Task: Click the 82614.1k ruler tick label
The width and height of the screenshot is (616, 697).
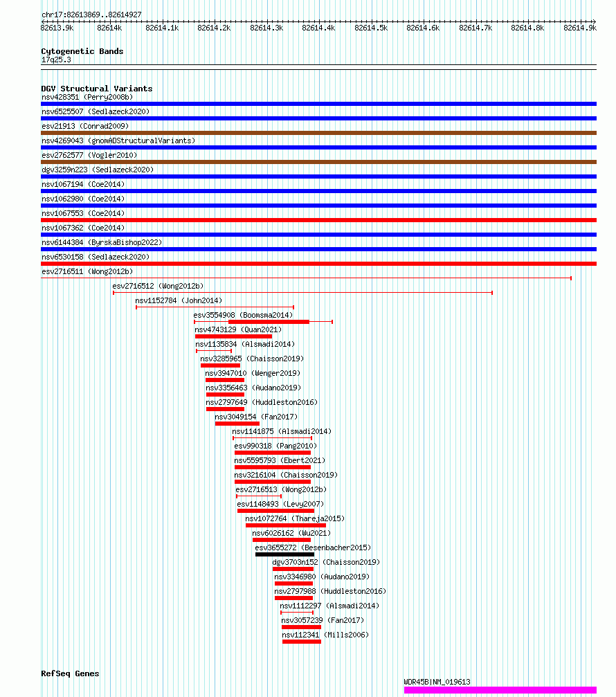Action: [162, 28]
